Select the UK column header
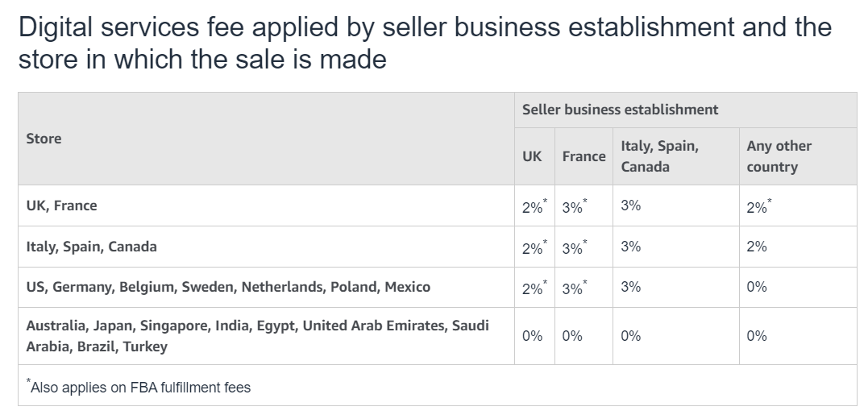 (532, 156)
